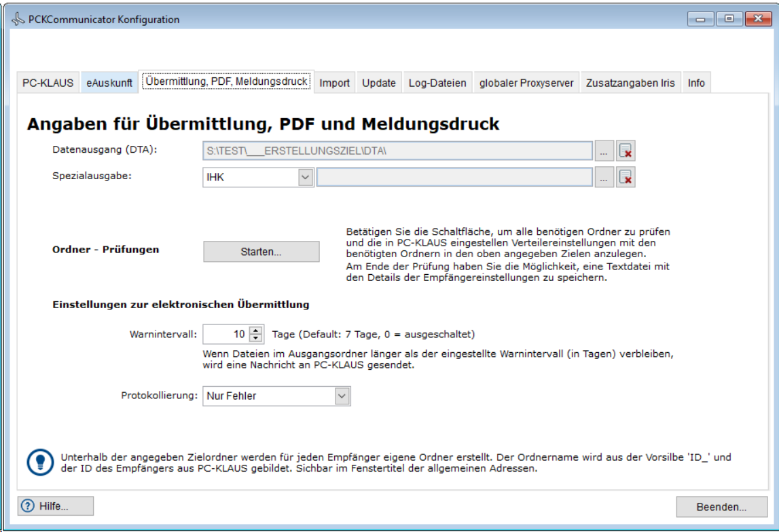
Task: Open the Spezialausgabe IHK dropdown
Action: point(306,178)
